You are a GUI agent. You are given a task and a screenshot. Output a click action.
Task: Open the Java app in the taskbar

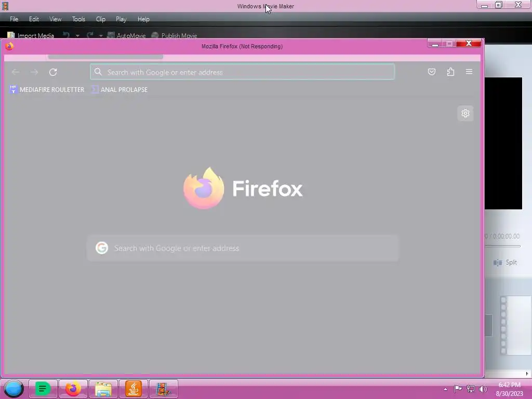pos(134,389)
